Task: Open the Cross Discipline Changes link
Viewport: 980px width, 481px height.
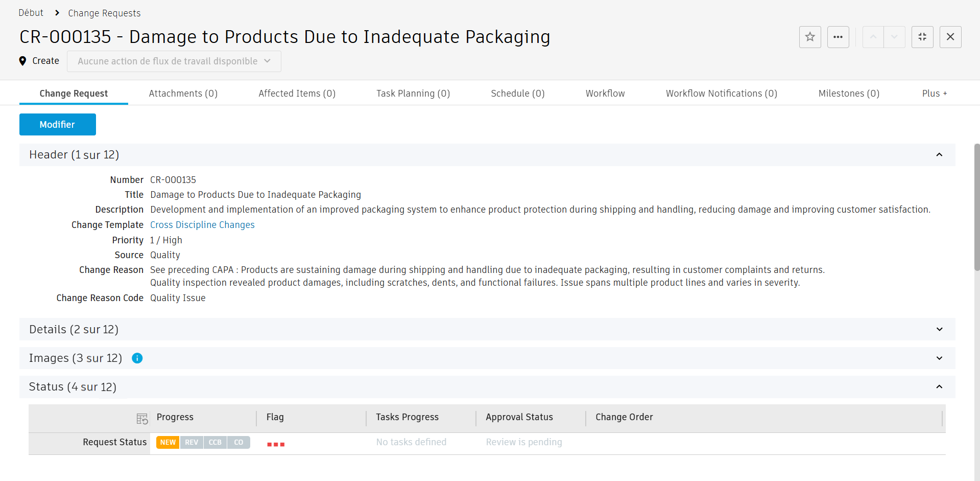Action: [x=202, y=225]
